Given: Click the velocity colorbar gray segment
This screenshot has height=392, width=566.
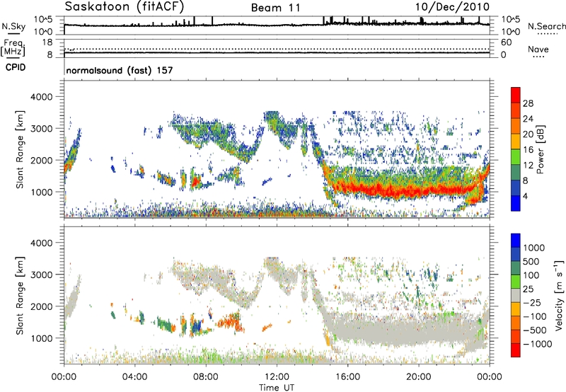Looking at the screenshot, I should [516, 296].
